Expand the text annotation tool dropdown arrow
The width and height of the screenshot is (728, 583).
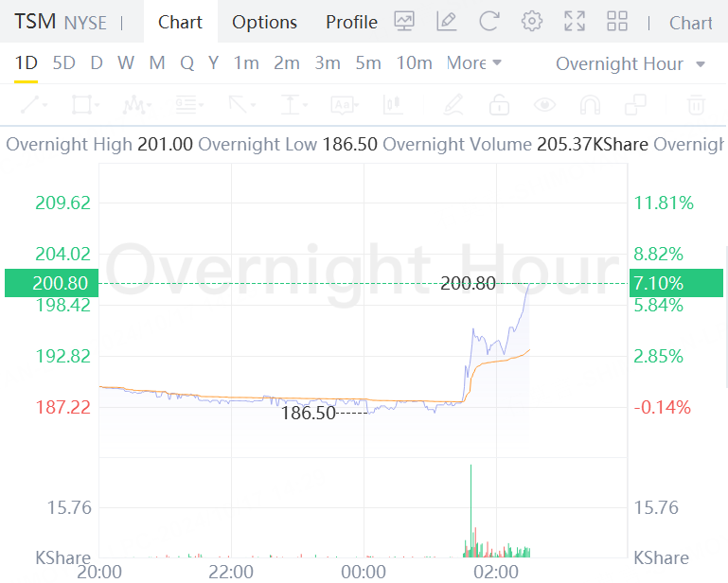coord(356,105)
